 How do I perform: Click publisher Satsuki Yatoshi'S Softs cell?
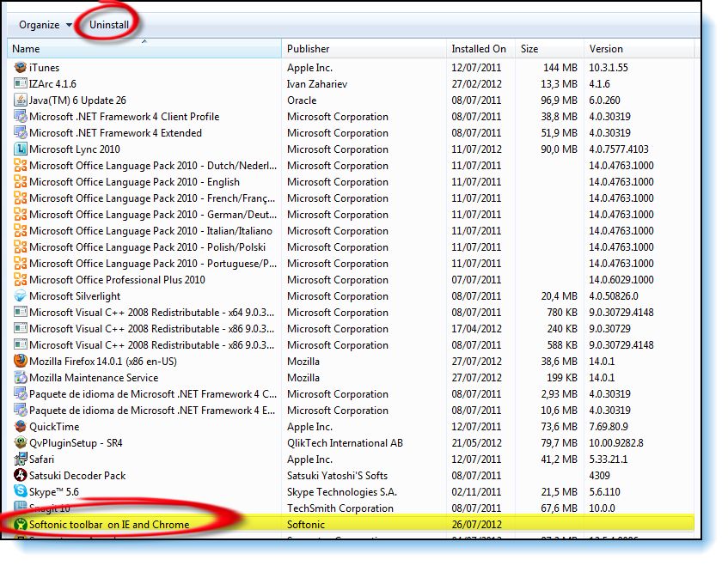[x=337, y=476]
